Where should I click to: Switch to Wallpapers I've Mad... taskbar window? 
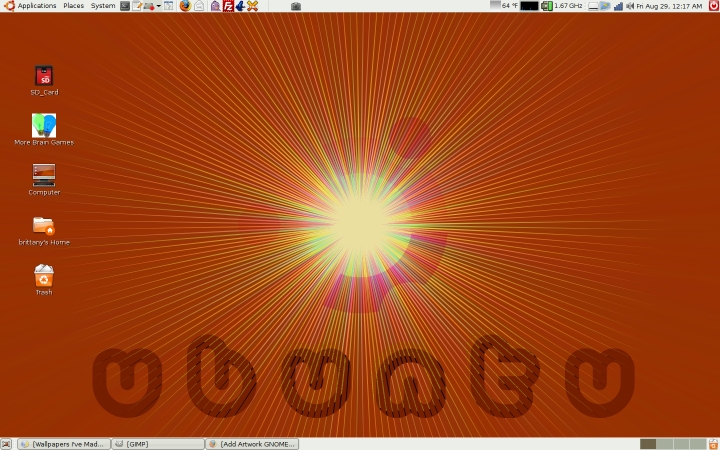(64, 444)
